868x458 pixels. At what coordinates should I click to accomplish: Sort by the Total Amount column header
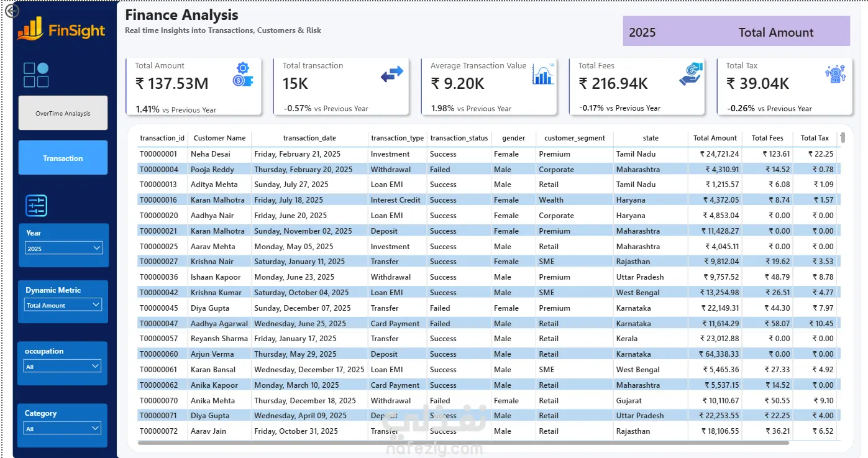point(715,138)
